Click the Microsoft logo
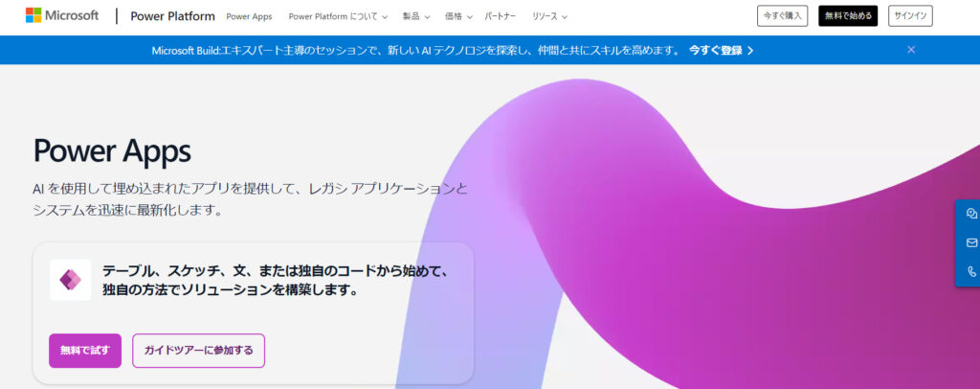This screenshot has height=389, width=980. click(61, 15)
